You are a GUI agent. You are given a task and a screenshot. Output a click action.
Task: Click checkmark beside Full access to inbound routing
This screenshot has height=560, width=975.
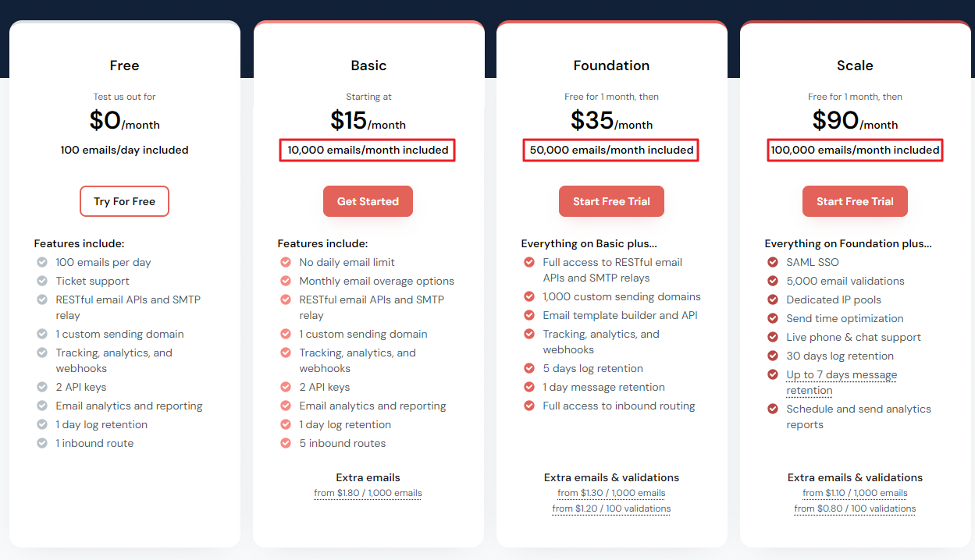(x=529, y=406)
